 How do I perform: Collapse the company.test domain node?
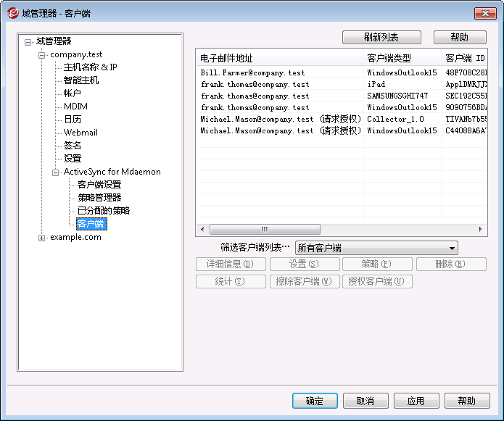tap(41, 55)
